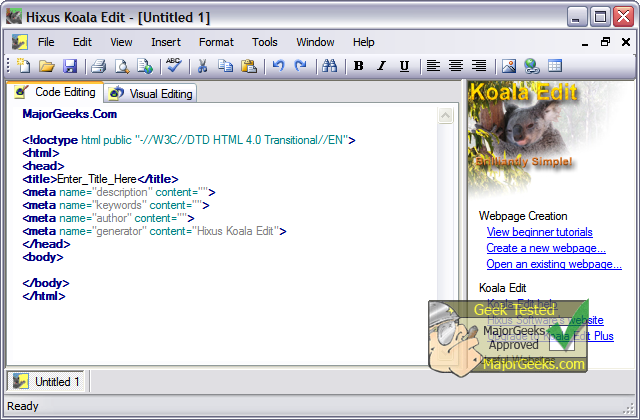640x420 pixels.
Task: Open Find with binoculars icon
Action: point(329,66)
